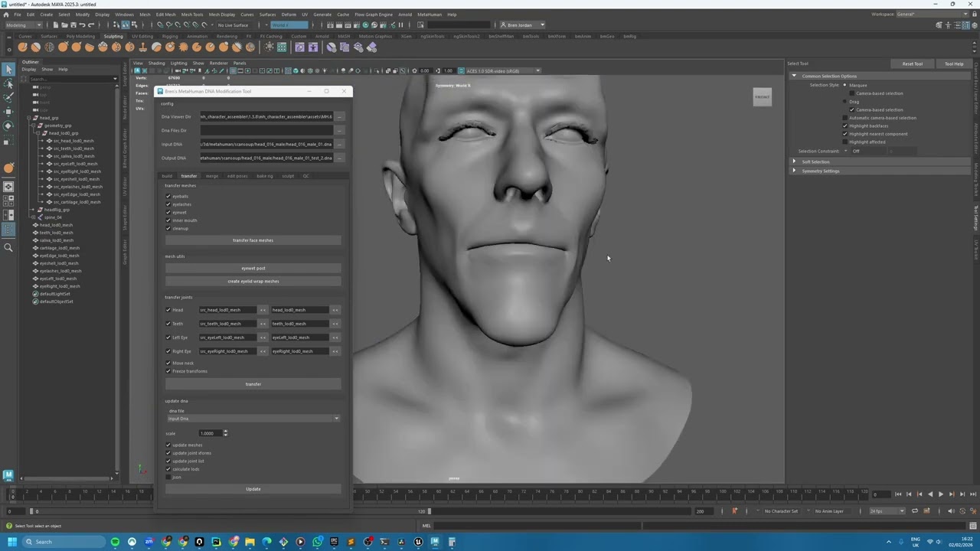The image size is (980, 551).
Task: Choose the Move tool in toolbox
Action: point(8,112)
